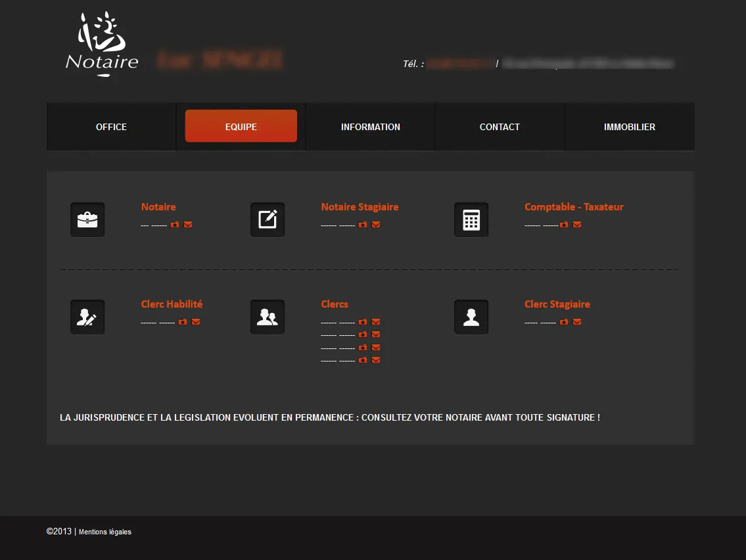This screenshot has width=746, height=560.
Task: Click the single person icon for Clerc Stagiaire
Action: coord(471,317)
